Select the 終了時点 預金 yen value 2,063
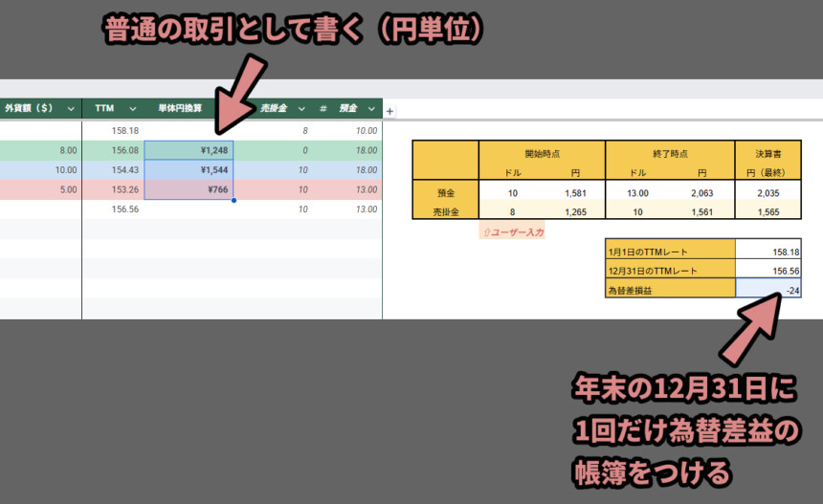 (x=701, y=192)
